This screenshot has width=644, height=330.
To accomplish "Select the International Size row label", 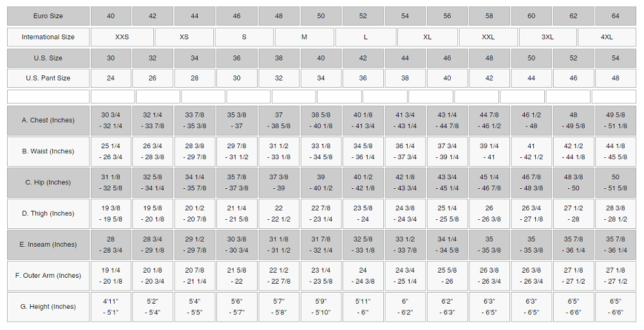I will pos(48,37).
